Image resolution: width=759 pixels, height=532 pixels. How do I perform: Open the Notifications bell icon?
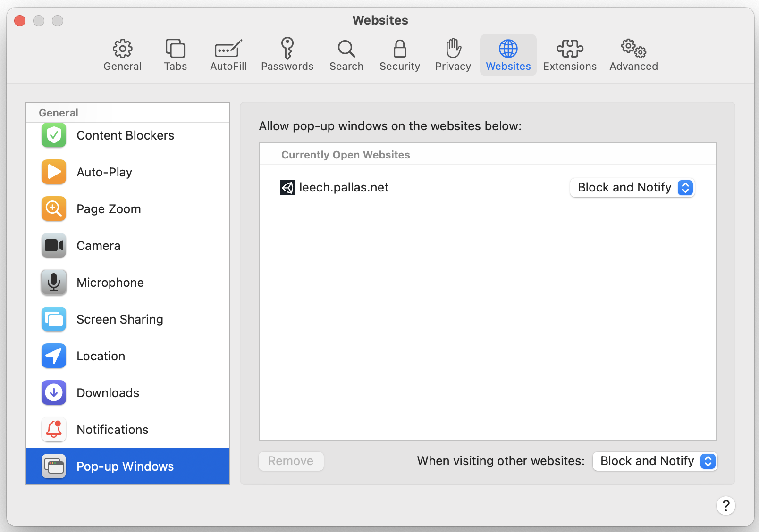pyautogui.click(x=54, y=430)
